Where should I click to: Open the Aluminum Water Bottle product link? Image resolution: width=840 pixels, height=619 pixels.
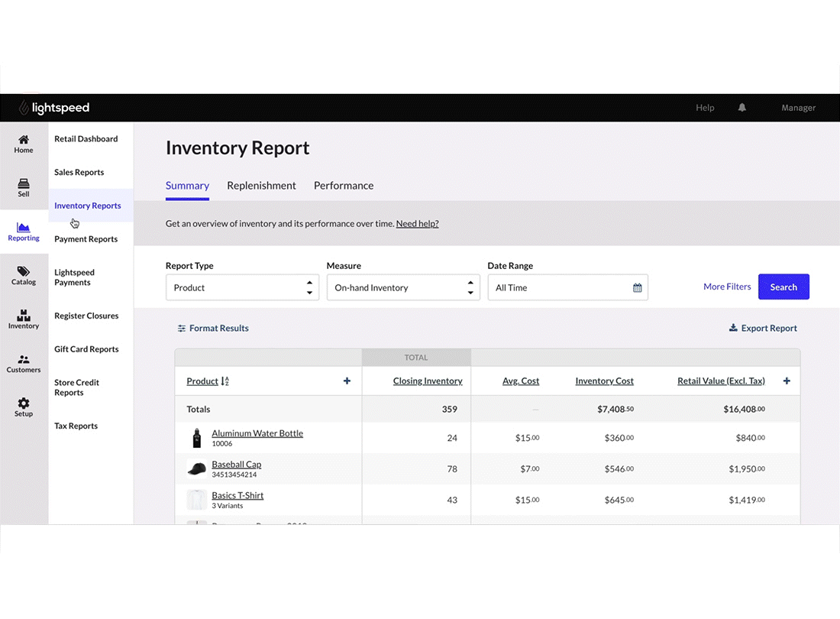pos(257,433)
